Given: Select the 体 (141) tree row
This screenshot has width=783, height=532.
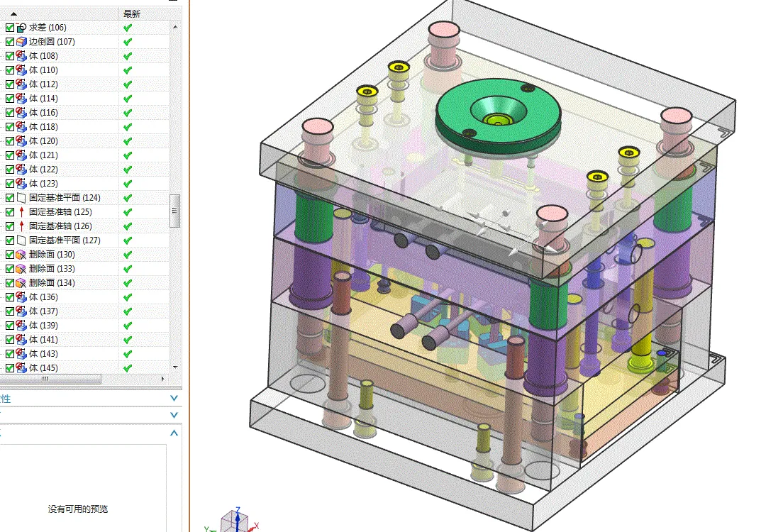Looking at the screenshot, I should click(x=85, y=340).
